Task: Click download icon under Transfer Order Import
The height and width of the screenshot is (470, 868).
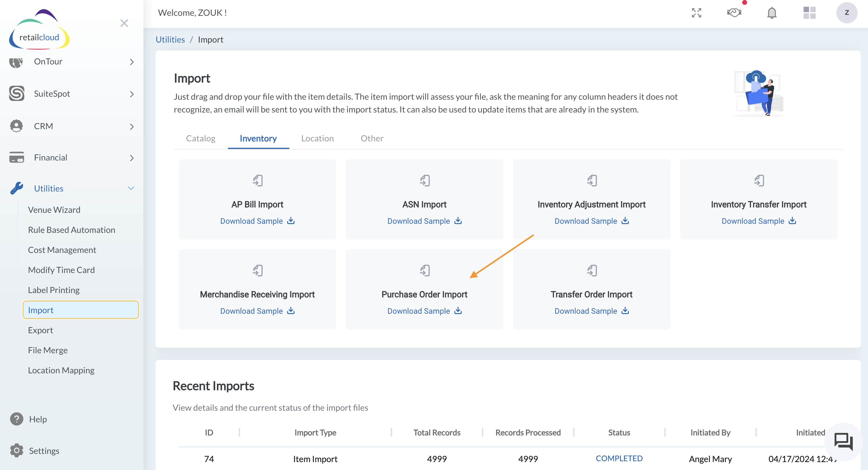Action: (625, 310)
